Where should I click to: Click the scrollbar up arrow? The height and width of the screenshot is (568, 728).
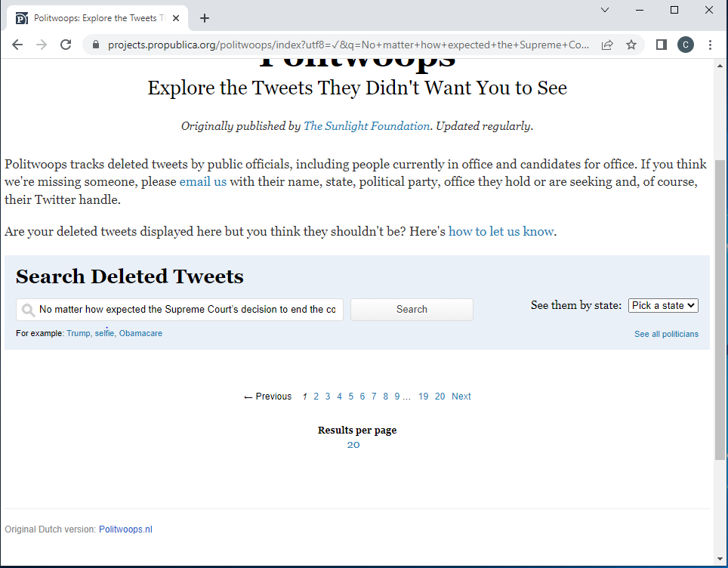[720, 66]
